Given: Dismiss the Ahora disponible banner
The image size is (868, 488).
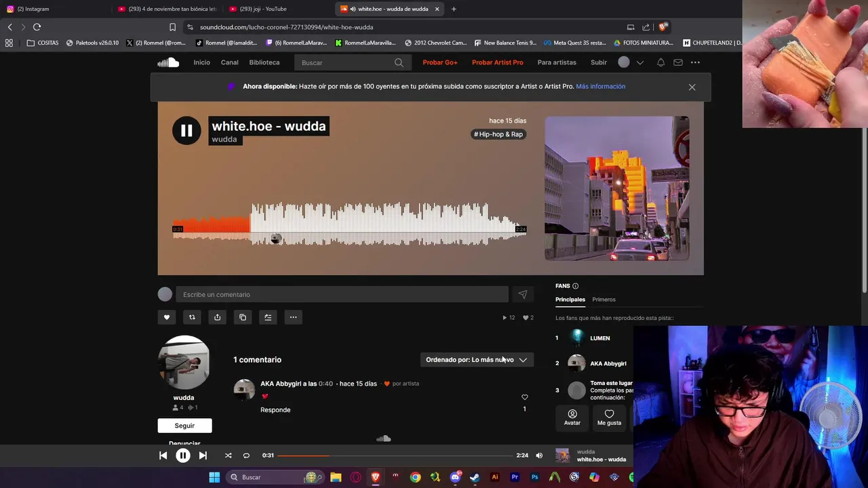Looking at the screenshot, I should (692, 87).
